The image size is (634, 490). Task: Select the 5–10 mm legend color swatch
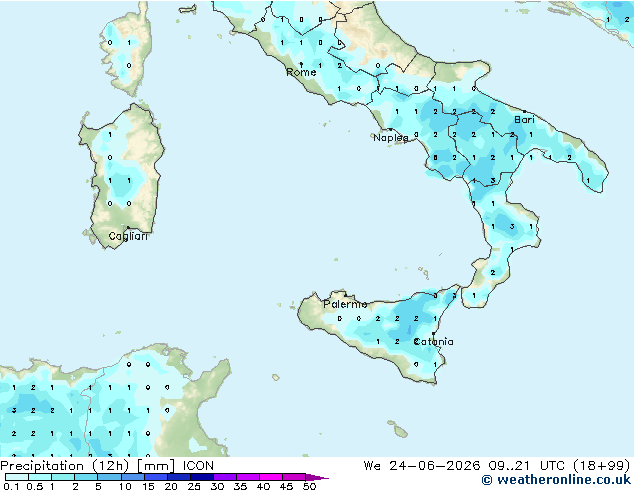[x=109, y=477]
